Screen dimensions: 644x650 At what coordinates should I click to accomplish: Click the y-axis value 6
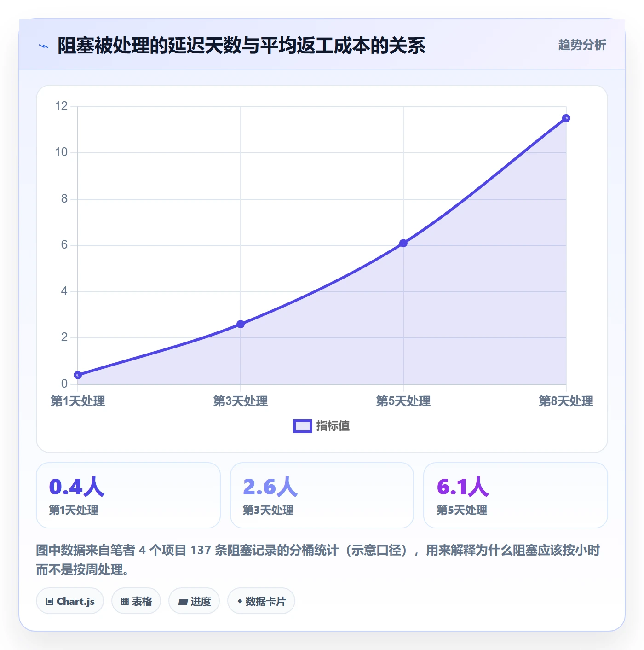pos(64,245)
